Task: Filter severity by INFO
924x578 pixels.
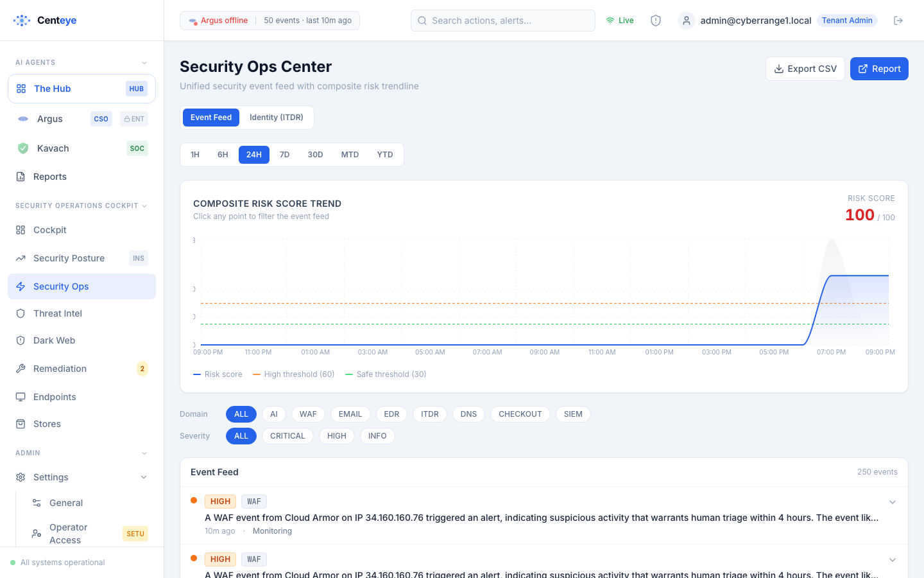Action: (377, 436)
